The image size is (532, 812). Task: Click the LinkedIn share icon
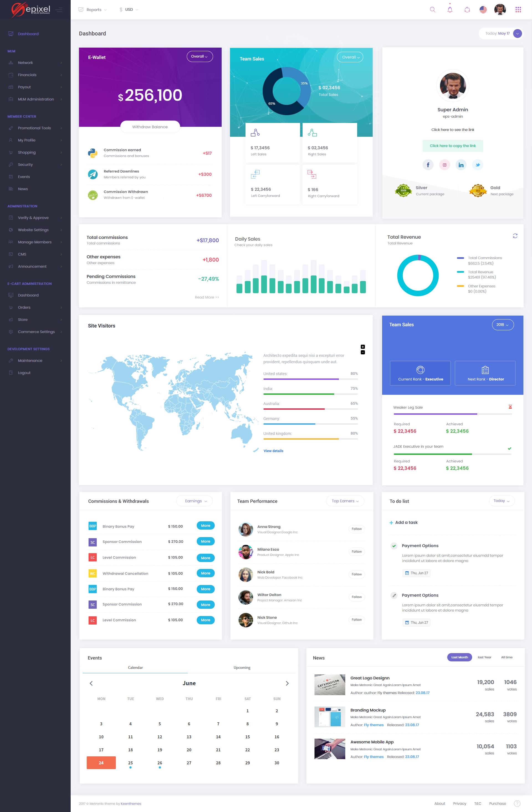tap(461, 165)
